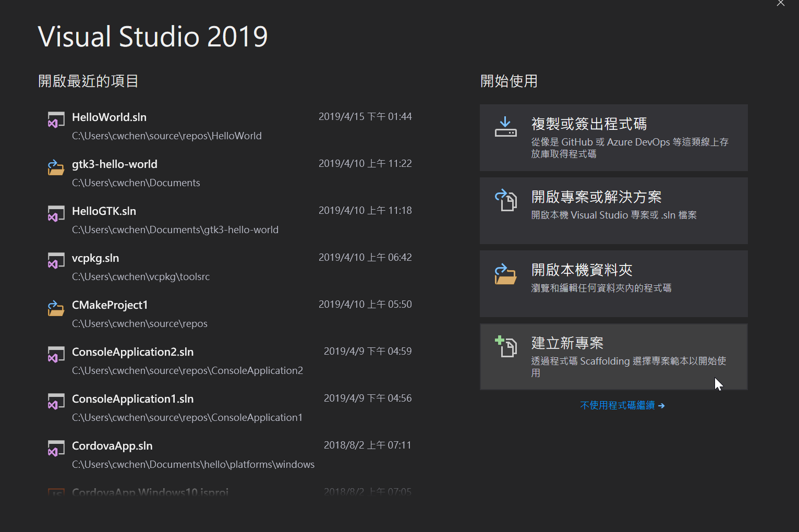Click path C:\Users\cwchen\vcpkg\toolsrc
The image size is (799, 532).
tap(141, 276)
